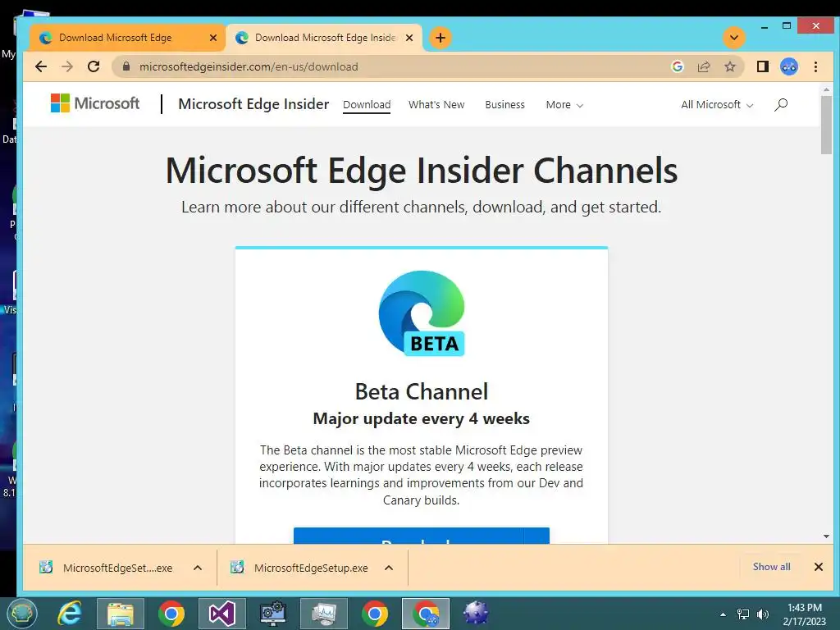Image resolution: width=840 pixels, height=630 pixels.
Task: Click scrollbar up arrow
Action: pyautogui.click(x=826, y=89)
